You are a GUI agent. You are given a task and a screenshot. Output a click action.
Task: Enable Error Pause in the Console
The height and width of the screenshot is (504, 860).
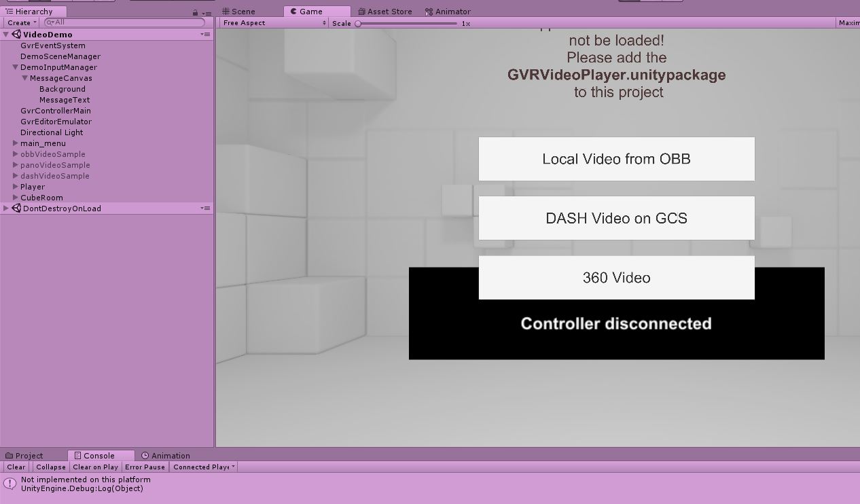tap(145, 467)
